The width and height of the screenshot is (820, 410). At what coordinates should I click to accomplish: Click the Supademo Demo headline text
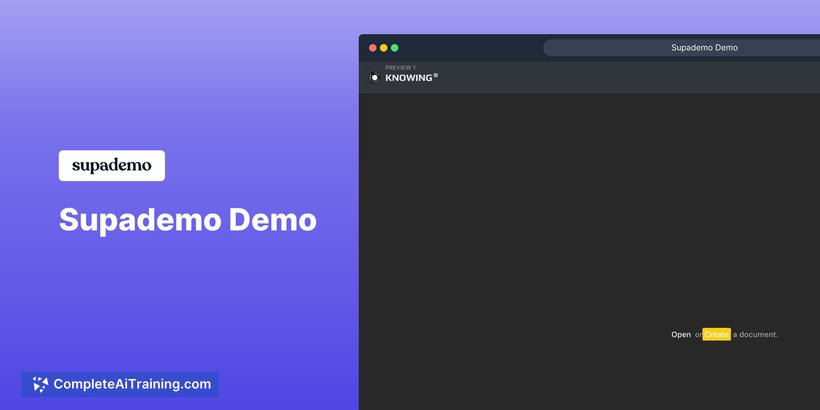coord(188,220)
